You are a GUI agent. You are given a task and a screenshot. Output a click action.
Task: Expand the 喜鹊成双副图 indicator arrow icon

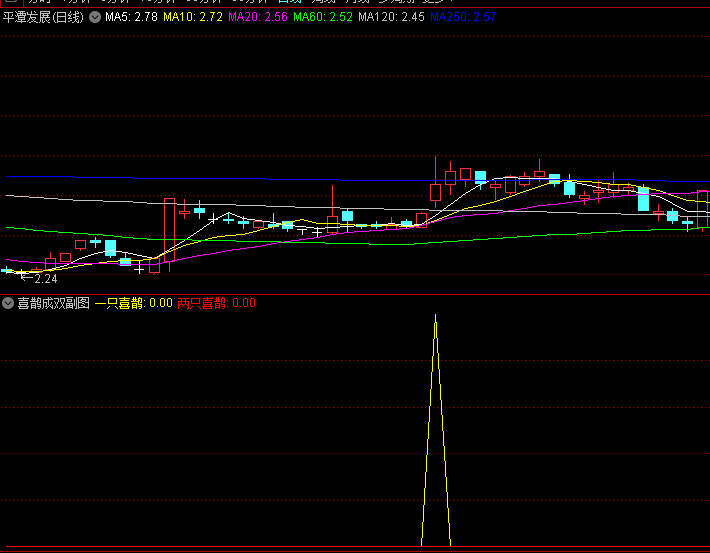8,303
